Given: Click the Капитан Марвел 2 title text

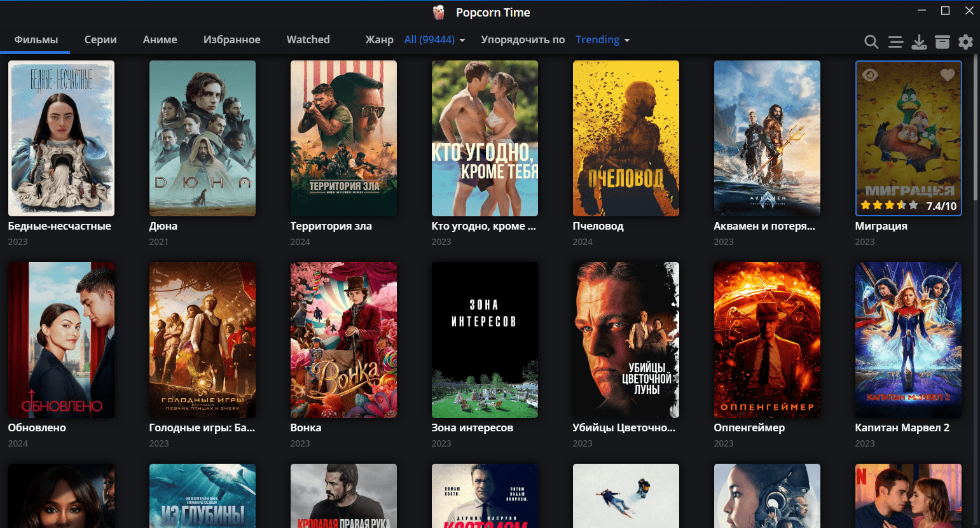Looking at the screenshot, I should click(902, 427).
